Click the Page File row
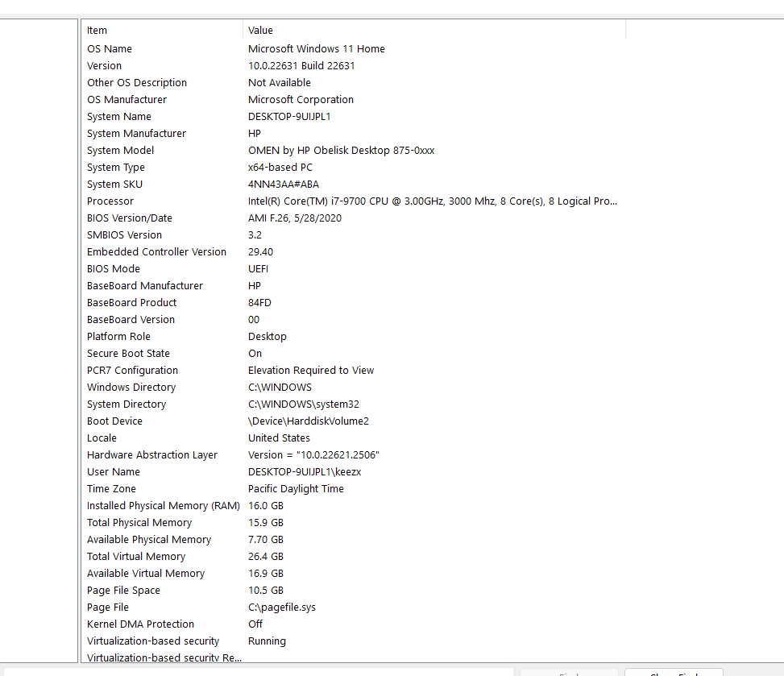This screenshot has width=784, height=676. (161, 607)
